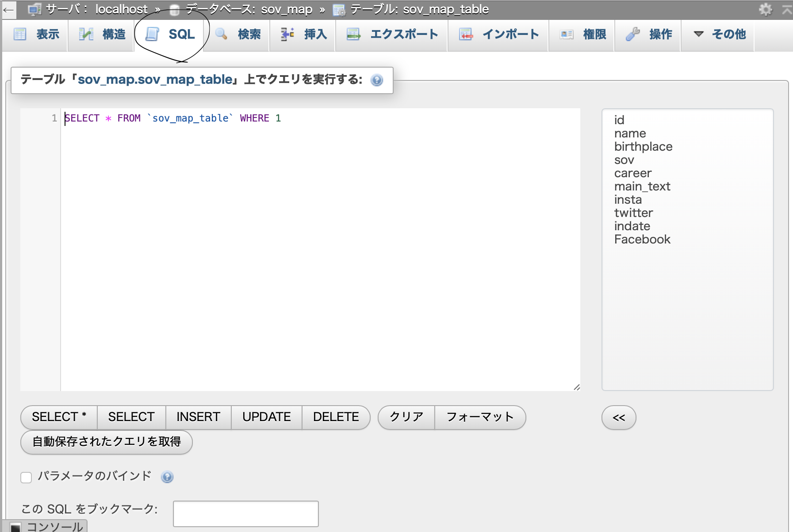
Task: Click the フォーマット button to format SQL
Action: [480, 417]
